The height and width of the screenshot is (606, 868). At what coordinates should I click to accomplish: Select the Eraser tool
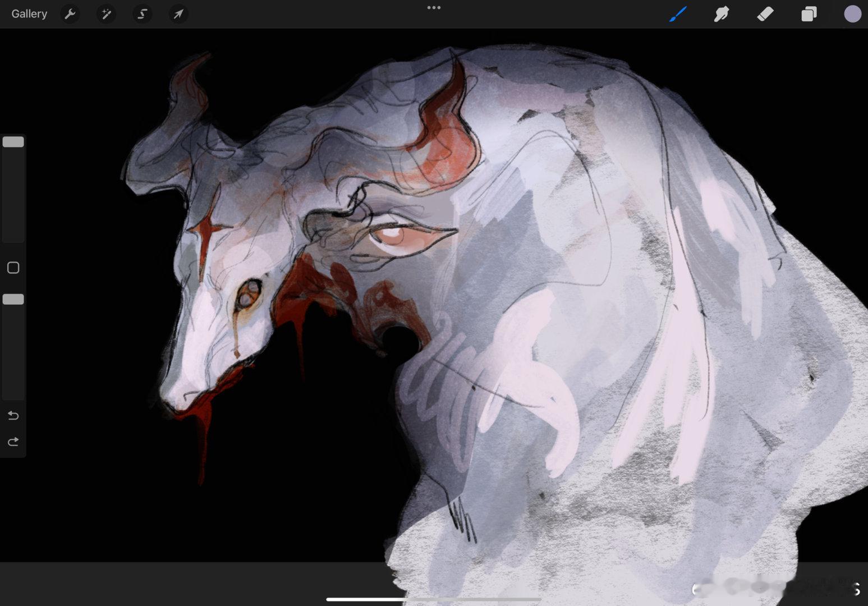click(x=765, y=14)
